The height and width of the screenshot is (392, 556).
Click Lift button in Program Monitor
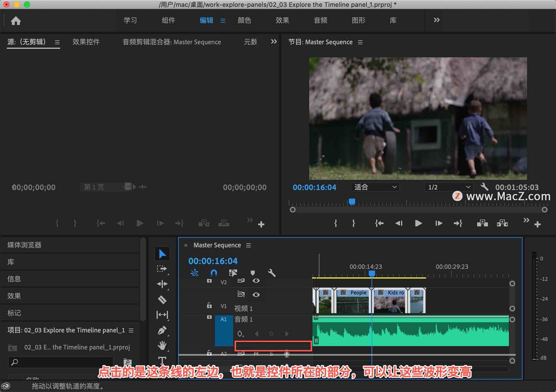[482, 223]
